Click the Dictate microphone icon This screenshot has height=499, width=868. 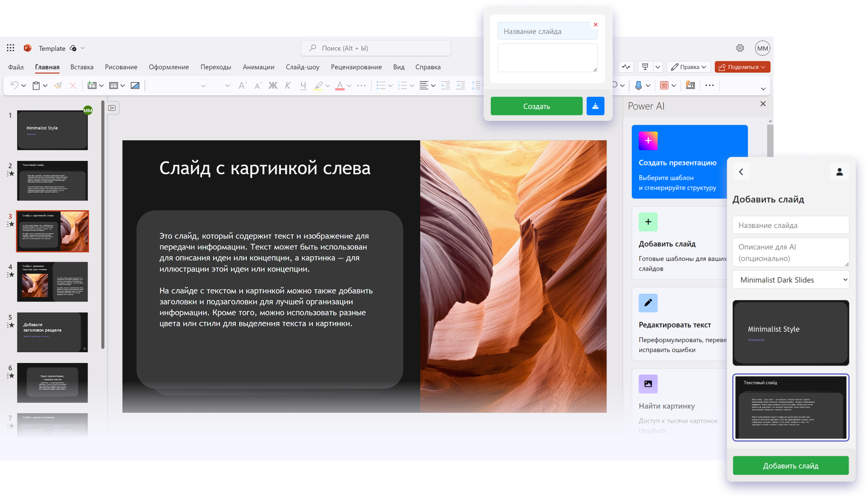point(638,85)
